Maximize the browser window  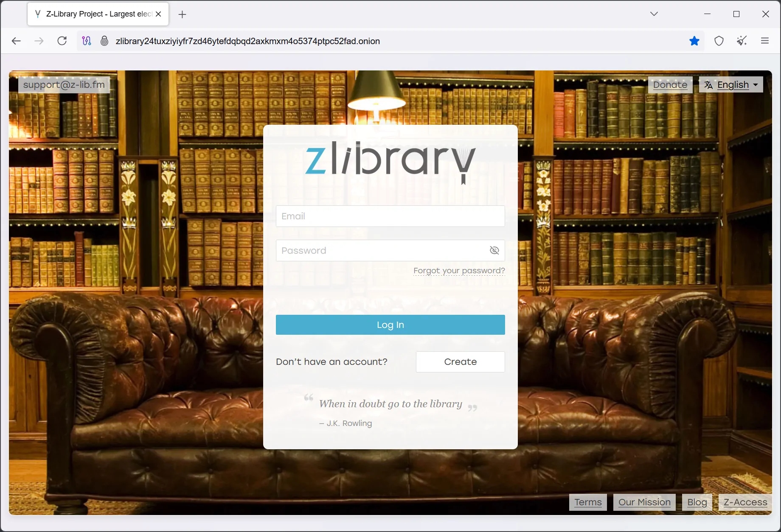[x=736, y=14]
